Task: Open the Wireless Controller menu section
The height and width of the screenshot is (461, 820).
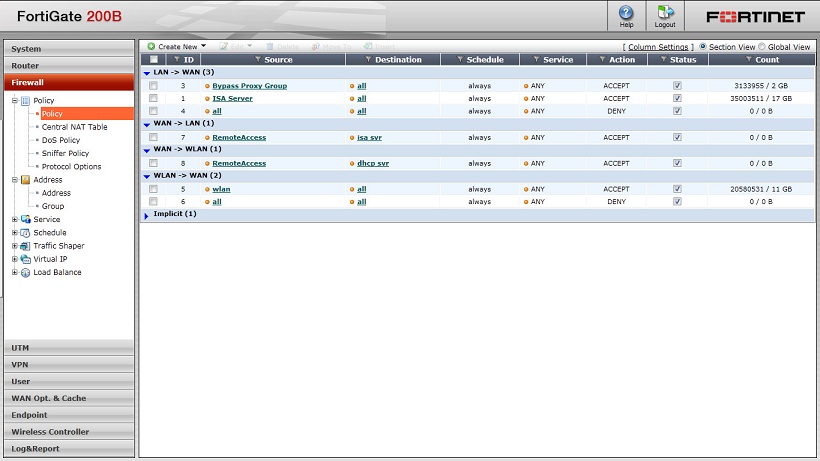Action: [x=69, y=432]
